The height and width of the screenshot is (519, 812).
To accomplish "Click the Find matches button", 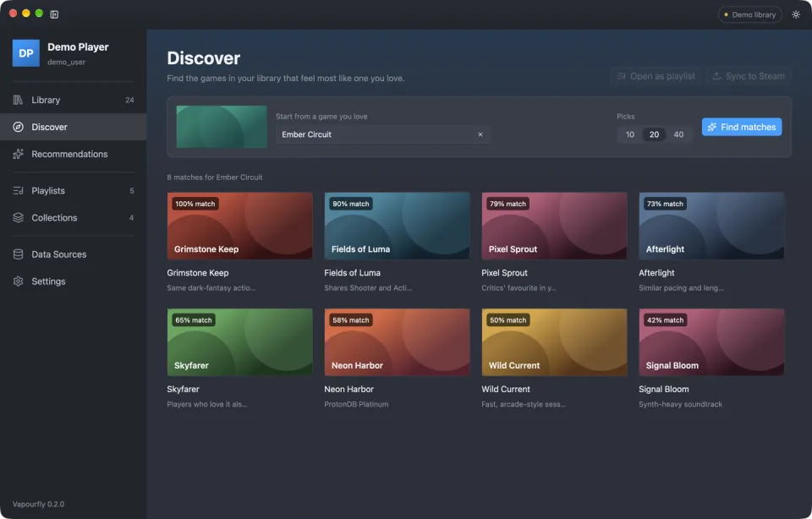I will pyautogui.click(x=742, y=127).
